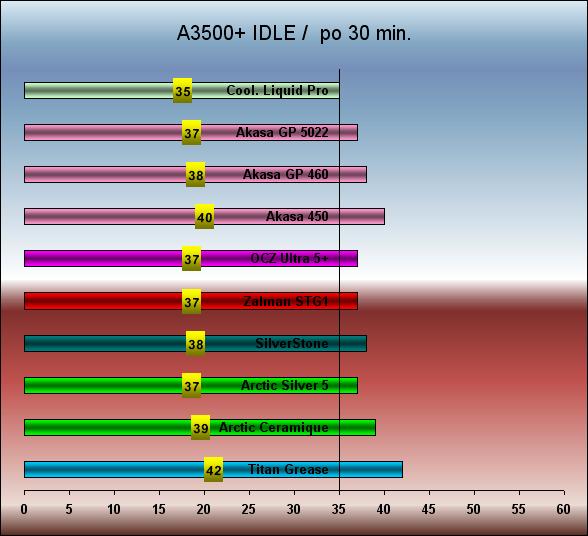This screenshot has width=588, height=536.
Task: Click the chart title 'A3500+ IDLE / po 30 min.'
Action: [294, 33]
